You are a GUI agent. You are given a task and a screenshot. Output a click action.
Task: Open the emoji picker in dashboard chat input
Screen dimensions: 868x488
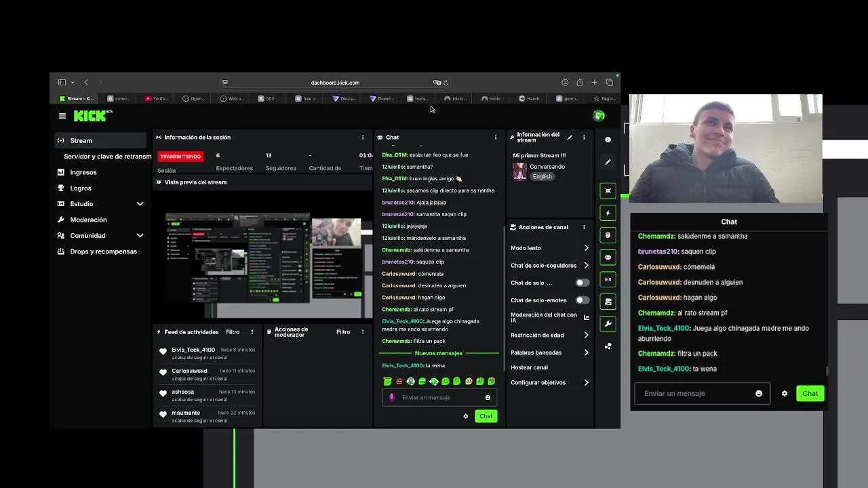point(488,398)
